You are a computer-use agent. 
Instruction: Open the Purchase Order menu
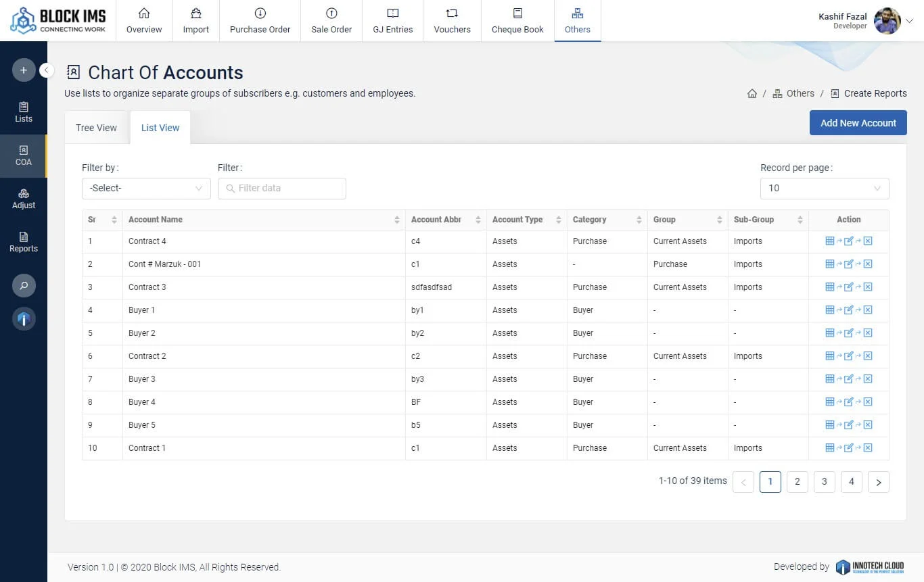260,21
